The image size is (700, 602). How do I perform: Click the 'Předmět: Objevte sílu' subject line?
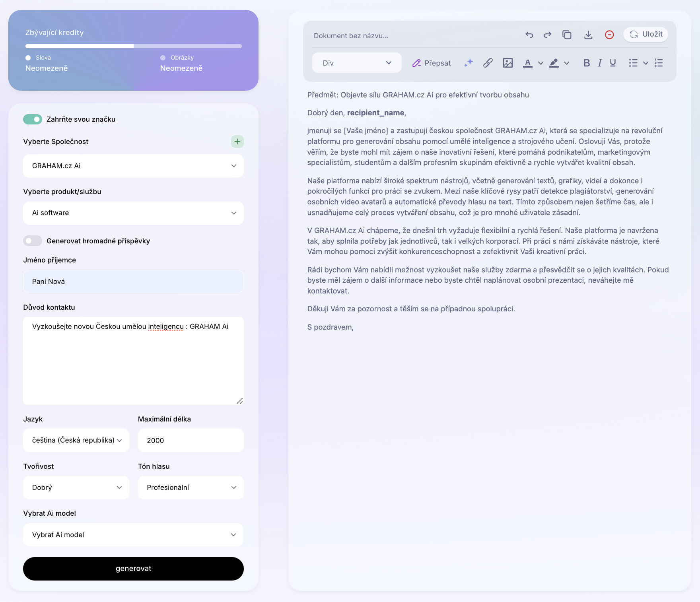418,95
